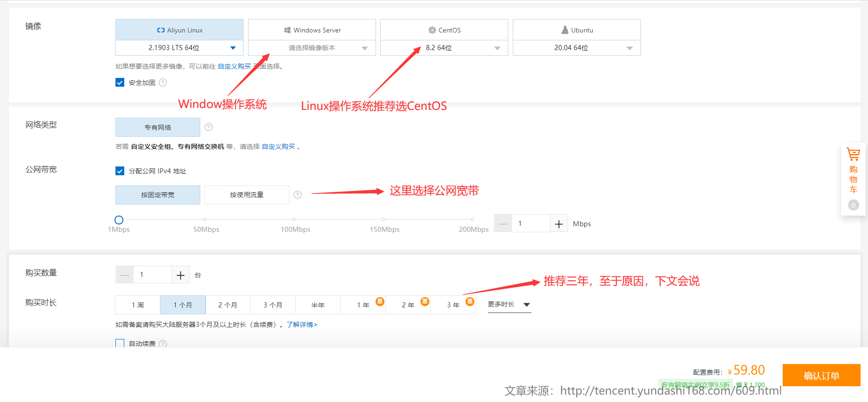Decrease the purchase quantity

[125, 275]
